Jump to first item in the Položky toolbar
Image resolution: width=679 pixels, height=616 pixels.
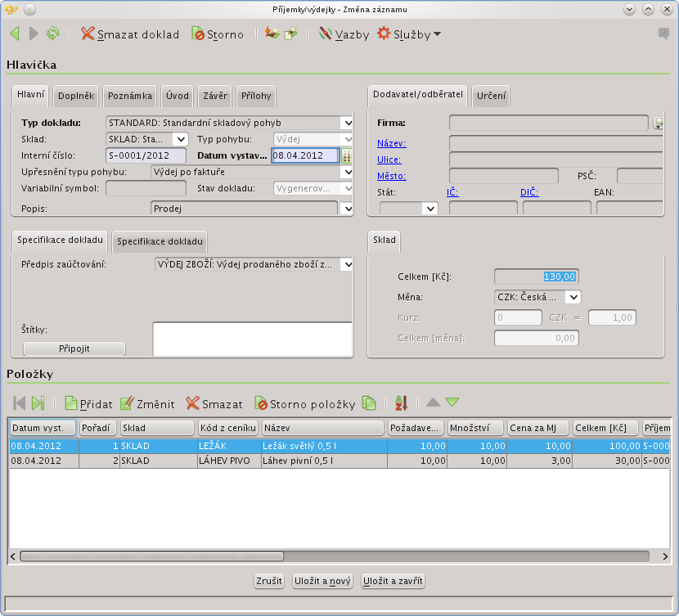[x=19, y=403]
